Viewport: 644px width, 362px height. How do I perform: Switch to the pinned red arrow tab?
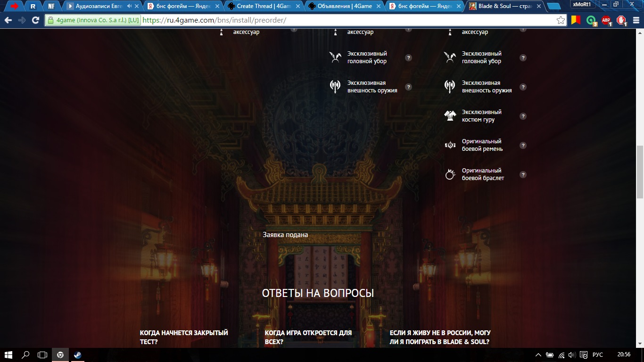[14, 6]
